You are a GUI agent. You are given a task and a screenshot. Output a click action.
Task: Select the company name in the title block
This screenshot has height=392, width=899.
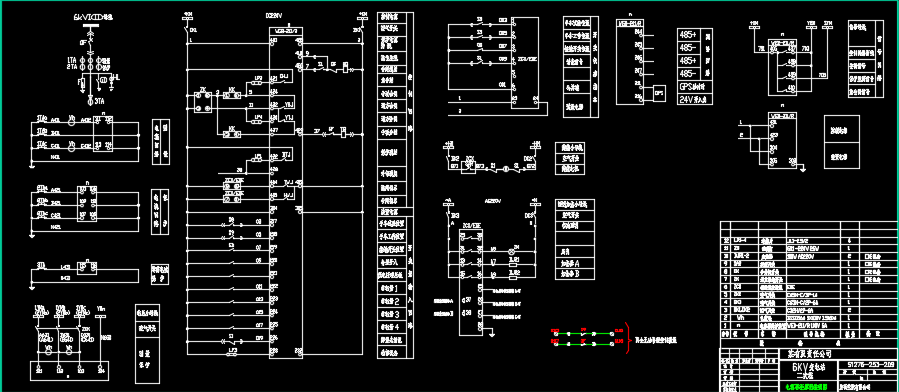[810, 354]
